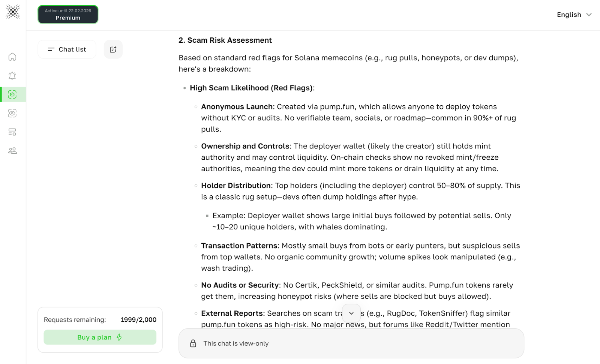Open notifications via the bell icon

click(x=12, y=75)
